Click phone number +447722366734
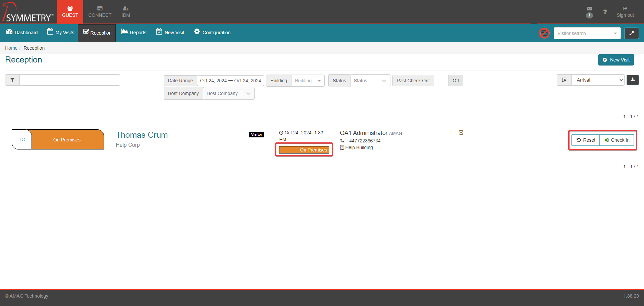The width and height of the screenshot is (644, 306). (x=363, y=141)
